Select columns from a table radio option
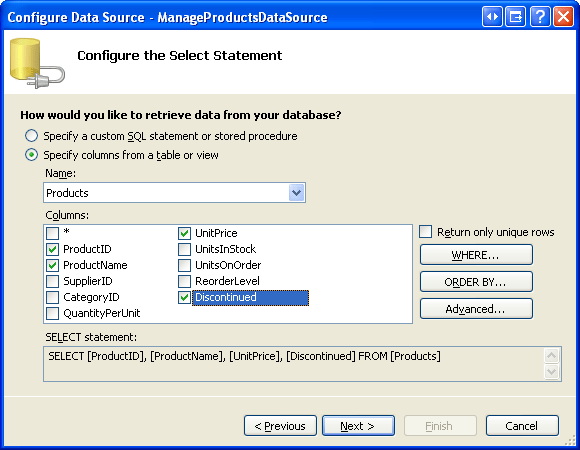The width and height of the screenshot is (580, 450). tap(31, 155)
